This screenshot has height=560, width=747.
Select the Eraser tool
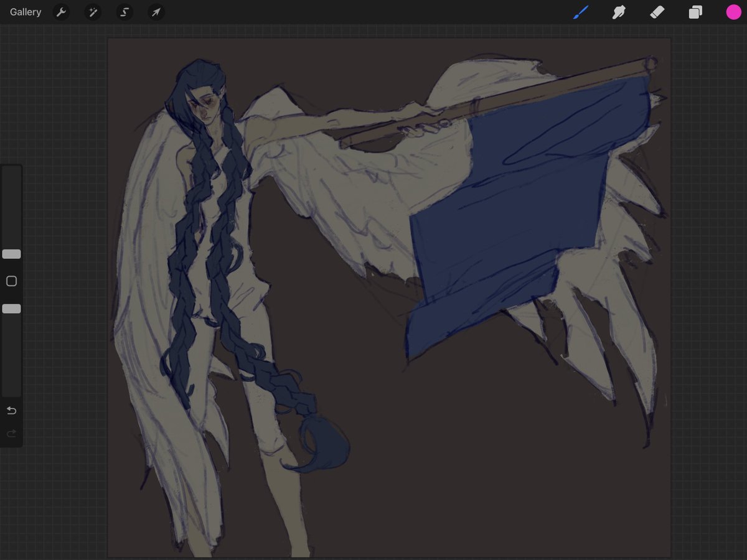(657, 12)
